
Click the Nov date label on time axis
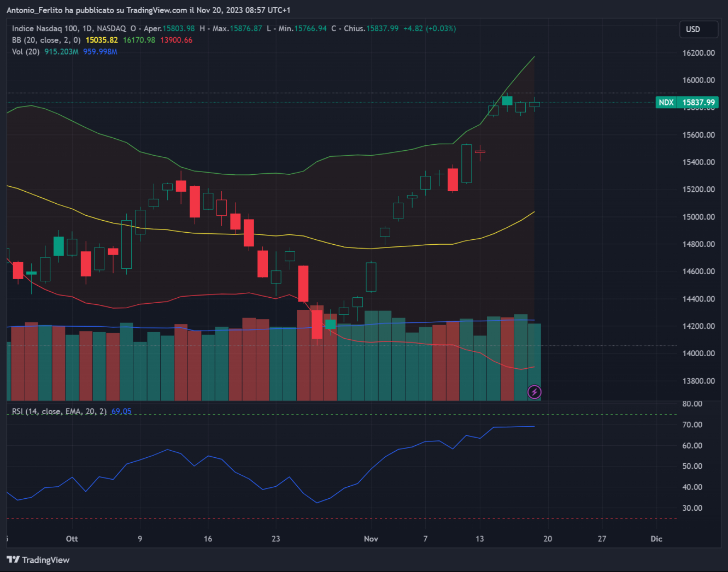[x=371, y=539]
